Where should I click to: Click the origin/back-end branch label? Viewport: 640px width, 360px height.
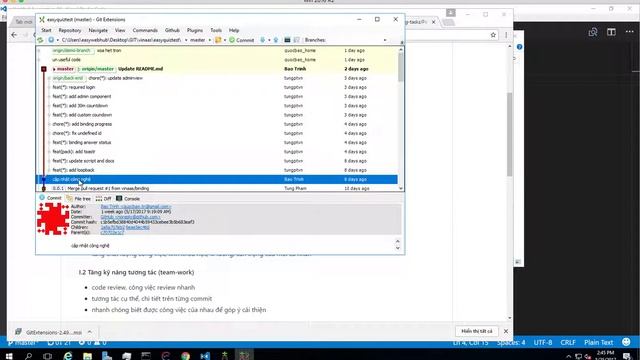(68, 78)
